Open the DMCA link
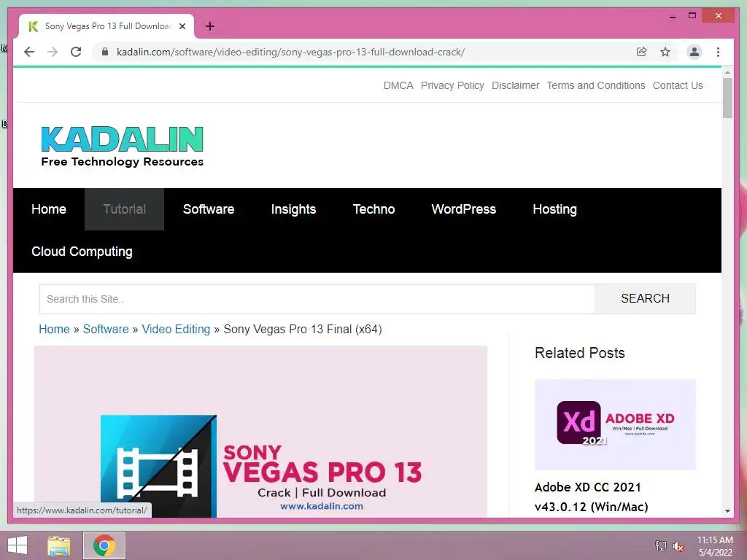 tap(398, 86)
